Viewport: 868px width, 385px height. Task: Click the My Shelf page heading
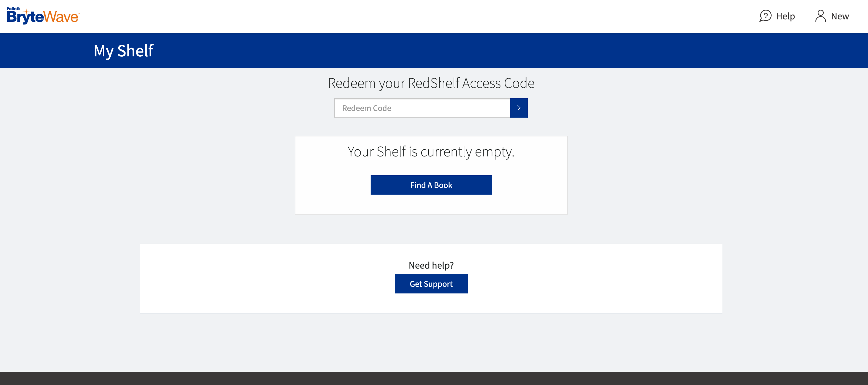click(123, 51)
